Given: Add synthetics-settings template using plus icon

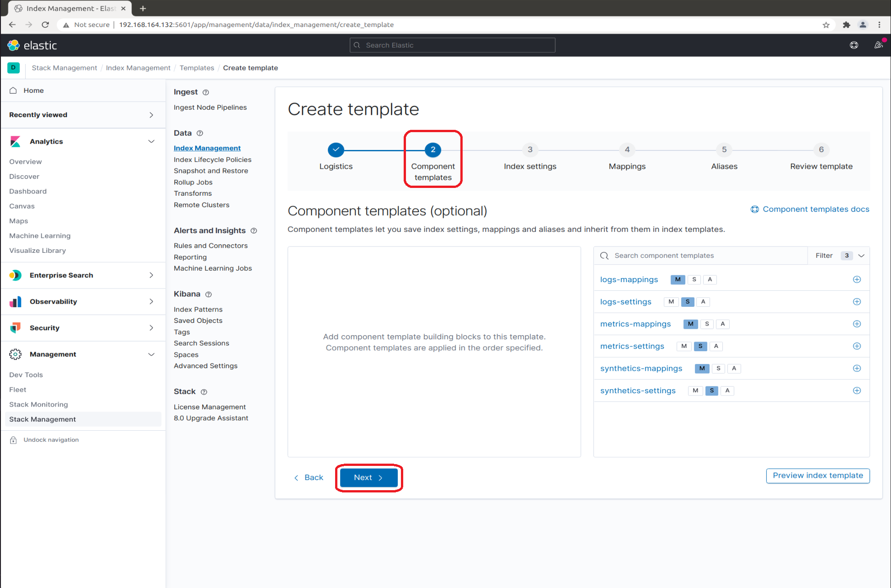Looking at the screenshot, I should point(857,390).
